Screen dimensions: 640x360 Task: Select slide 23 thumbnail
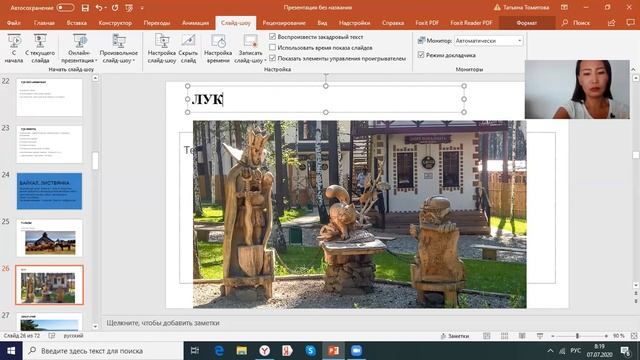click(49, 144)
